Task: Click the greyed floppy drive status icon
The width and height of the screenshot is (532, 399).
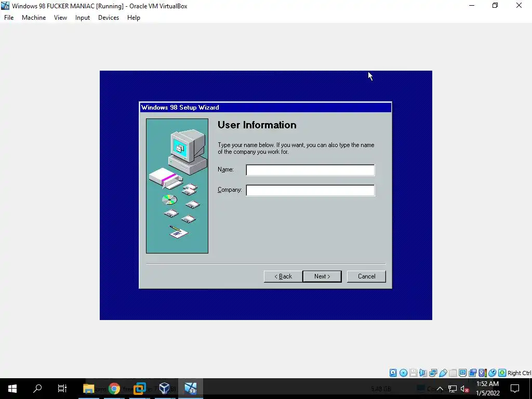Action: (413, 373)
